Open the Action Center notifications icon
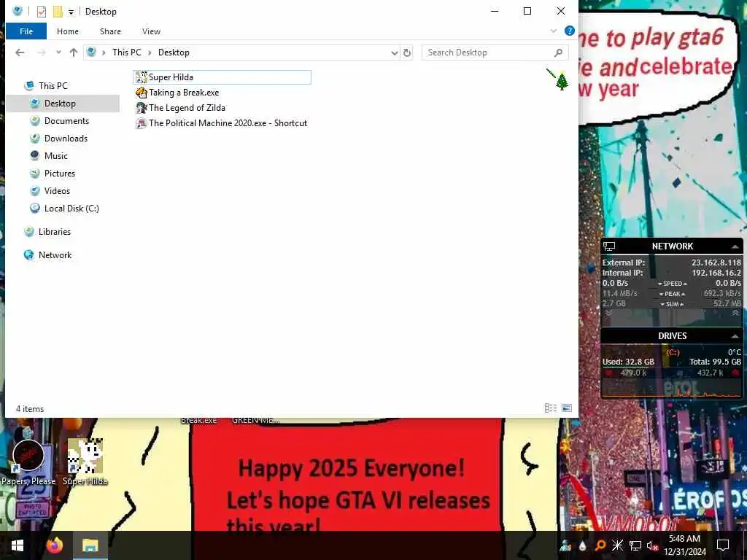Image resolution: width=747 pixels, height=560 pixels. click(x=723, y=545)
